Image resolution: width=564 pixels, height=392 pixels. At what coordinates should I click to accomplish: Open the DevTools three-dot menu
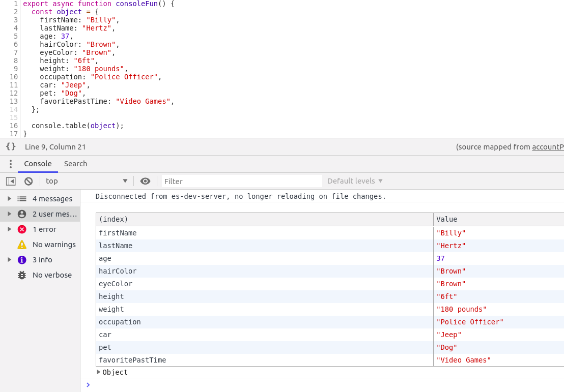tap(11, 164)
